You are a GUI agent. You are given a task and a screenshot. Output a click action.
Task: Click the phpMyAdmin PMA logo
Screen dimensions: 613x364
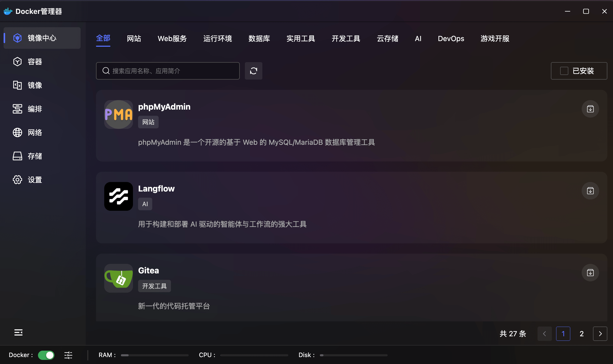[119, 114]
